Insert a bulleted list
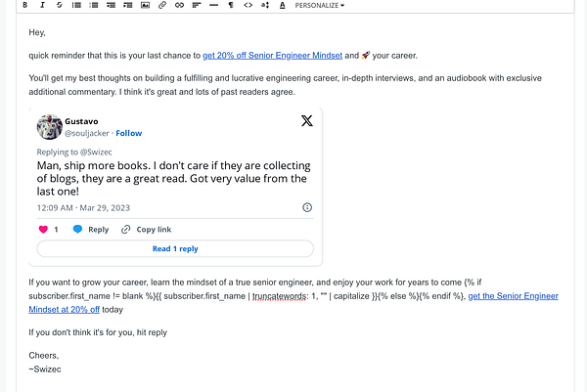 76,5
